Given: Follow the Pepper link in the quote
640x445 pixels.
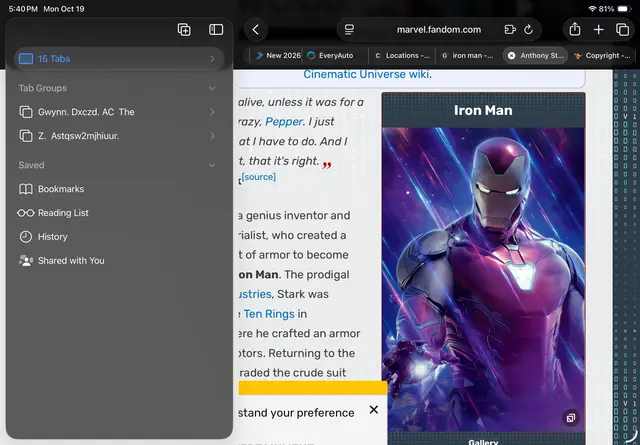Looking at the screenshot, I should (284, 122).
